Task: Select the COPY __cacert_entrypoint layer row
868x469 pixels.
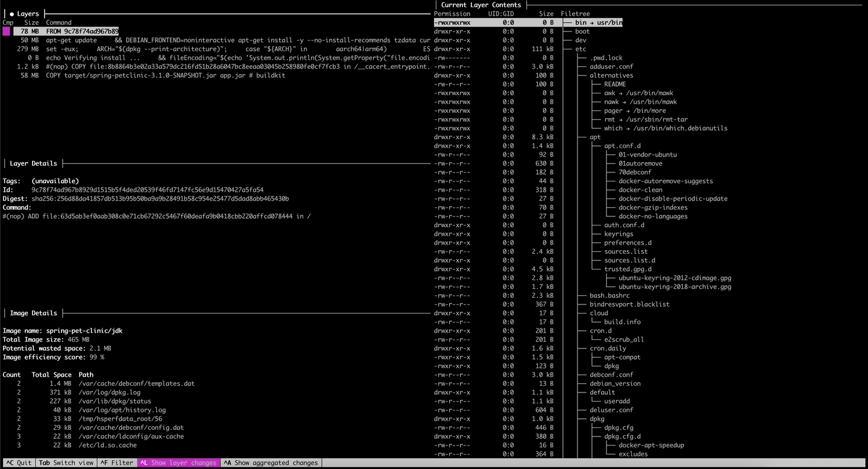Action: (217, 66)
